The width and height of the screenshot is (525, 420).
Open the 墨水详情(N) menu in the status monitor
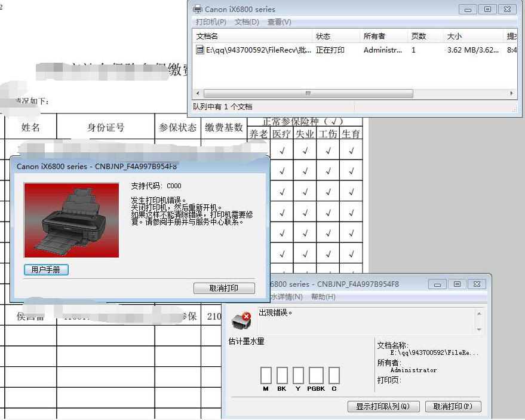286,297
